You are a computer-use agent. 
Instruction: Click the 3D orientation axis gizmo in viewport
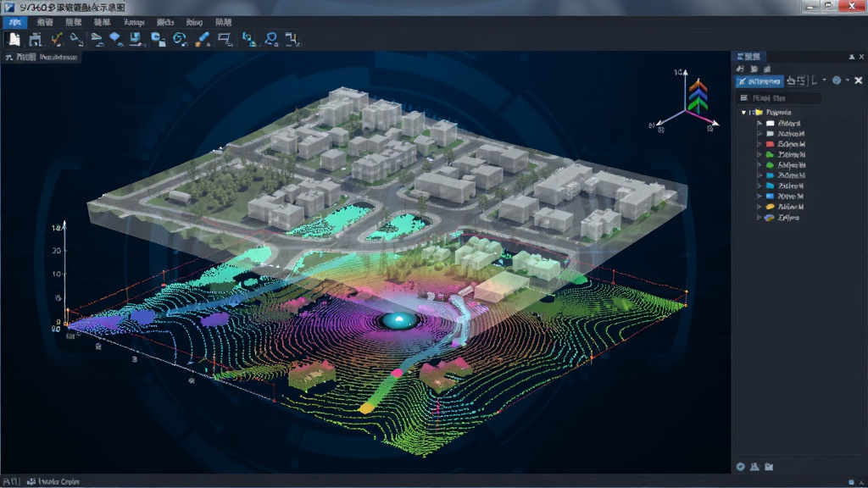coord(687,103)
